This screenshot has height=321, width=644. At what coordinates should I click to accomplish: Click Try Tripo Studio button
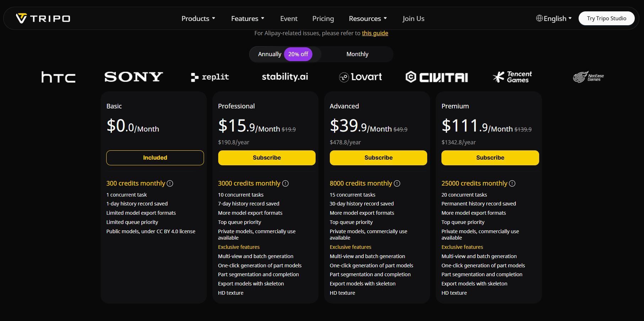click(606, 18)
